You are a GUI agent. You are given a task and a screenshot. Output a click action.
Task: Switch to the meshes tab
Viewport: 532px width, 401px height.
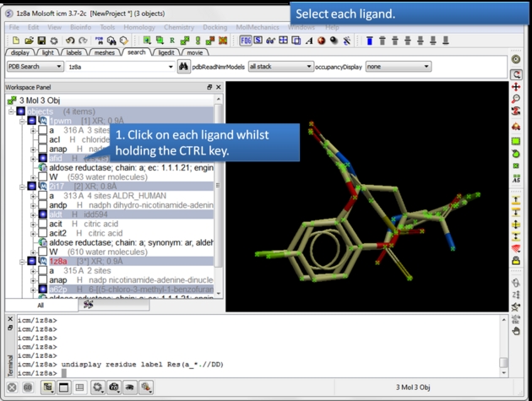click(105, 52)
